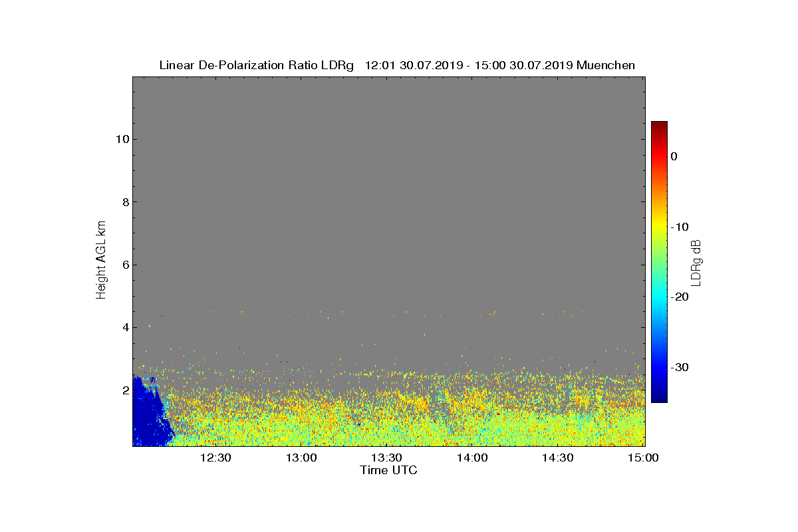Click the height tick label 4
The image size is (798, 532).
pos(124,327)
